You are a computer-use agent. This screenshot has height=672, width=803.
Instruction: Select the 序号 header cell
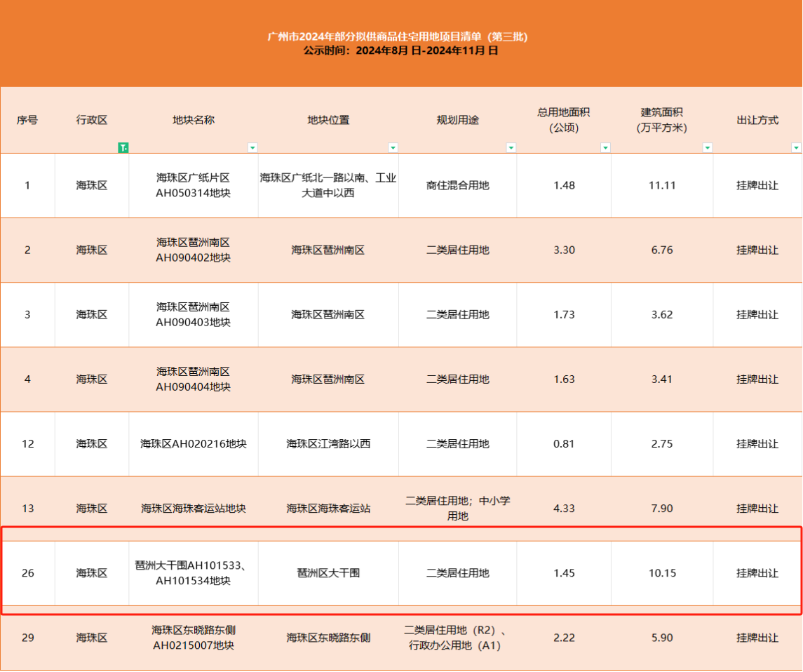coord(27,121)
